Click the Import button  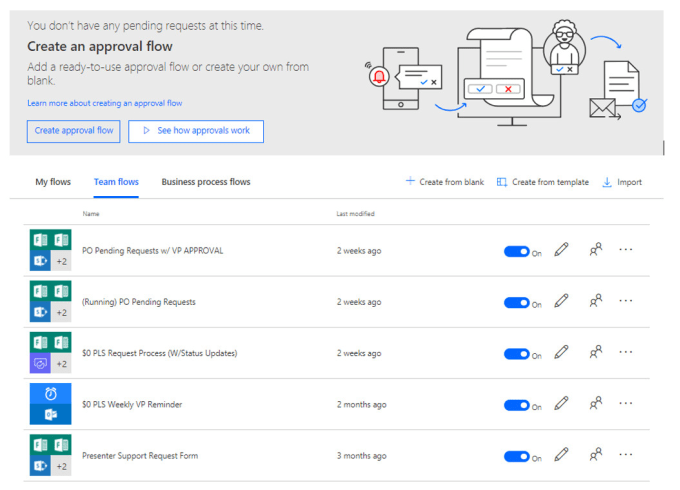coord(622,182)
